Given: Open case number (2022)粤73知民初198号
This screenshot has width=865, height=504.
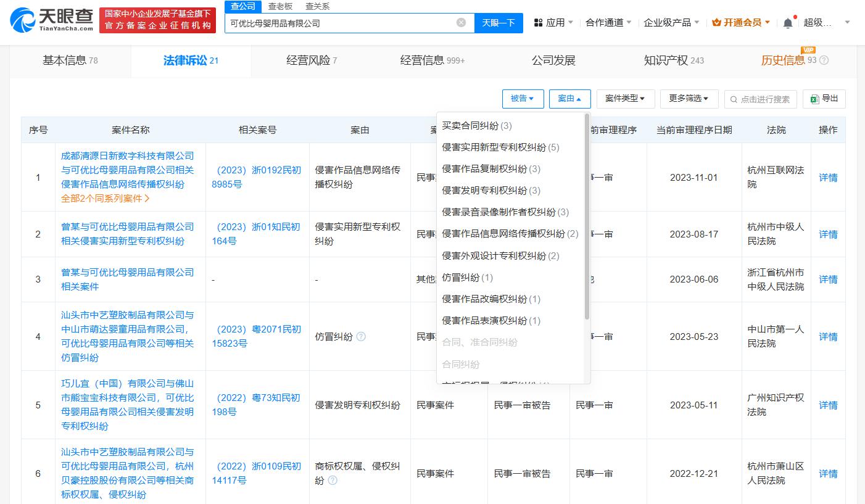Looking at the screenshot, I should (x=257, y=405).
